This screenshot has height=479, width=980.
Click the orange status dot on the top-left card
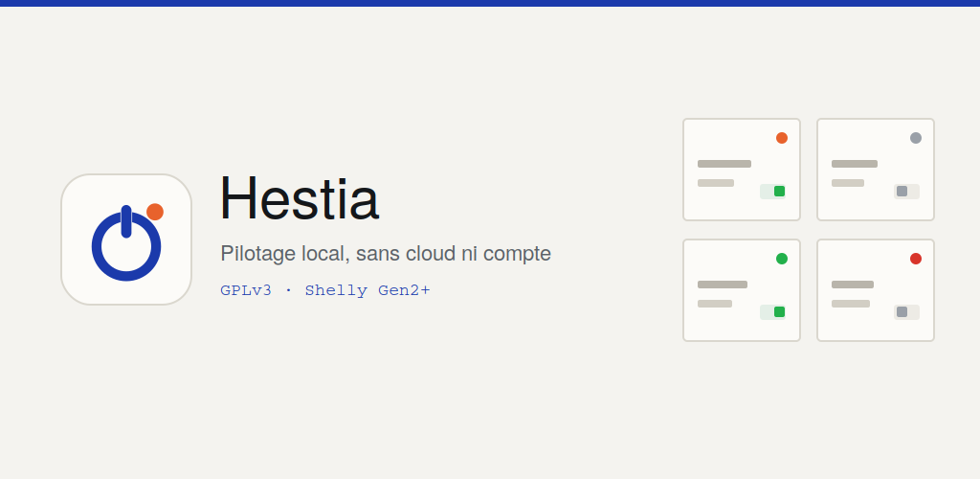(x=782, y=138)
